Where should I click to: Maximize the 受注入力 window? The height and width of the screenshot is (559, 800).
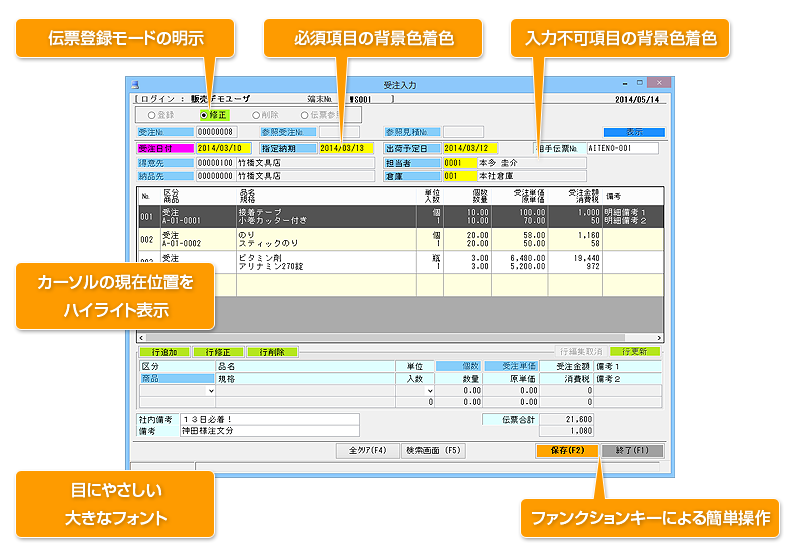click(x=639, y=83)
